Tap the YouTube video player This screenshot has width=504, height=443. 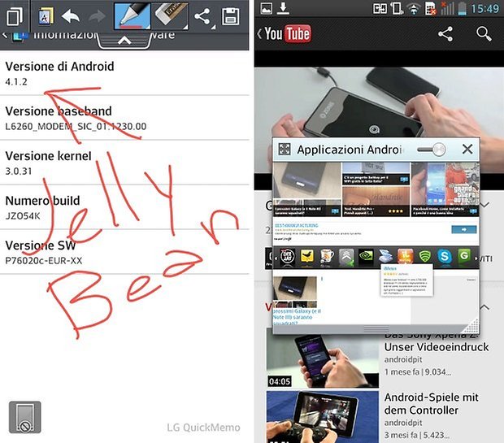pyautogui.click(x=379, y=102)
